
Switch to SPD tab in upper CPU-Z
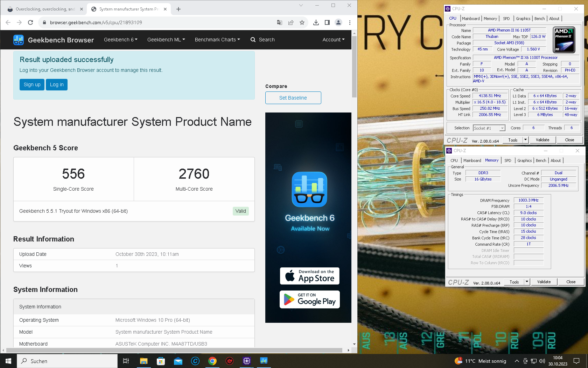506,19
